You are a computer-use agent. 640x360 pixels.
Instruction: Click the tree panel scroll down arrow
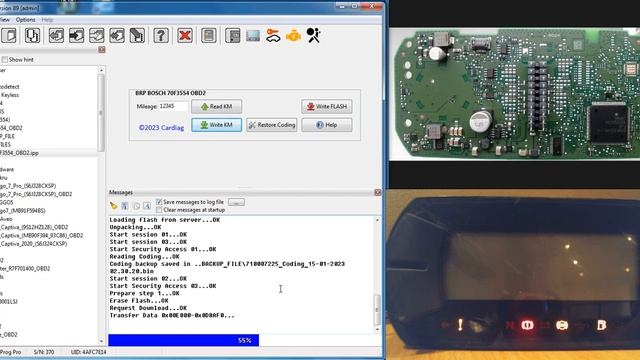point(101,341)
